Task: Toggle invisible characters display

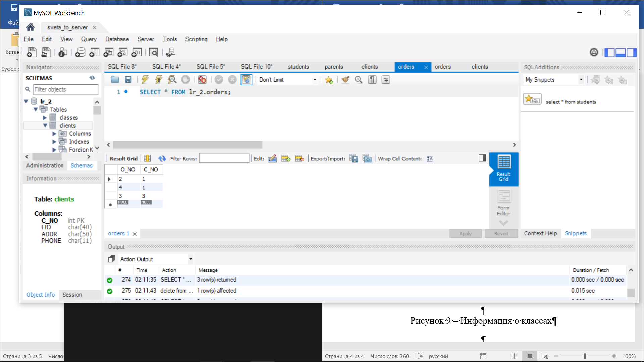Action: (372, 80)
